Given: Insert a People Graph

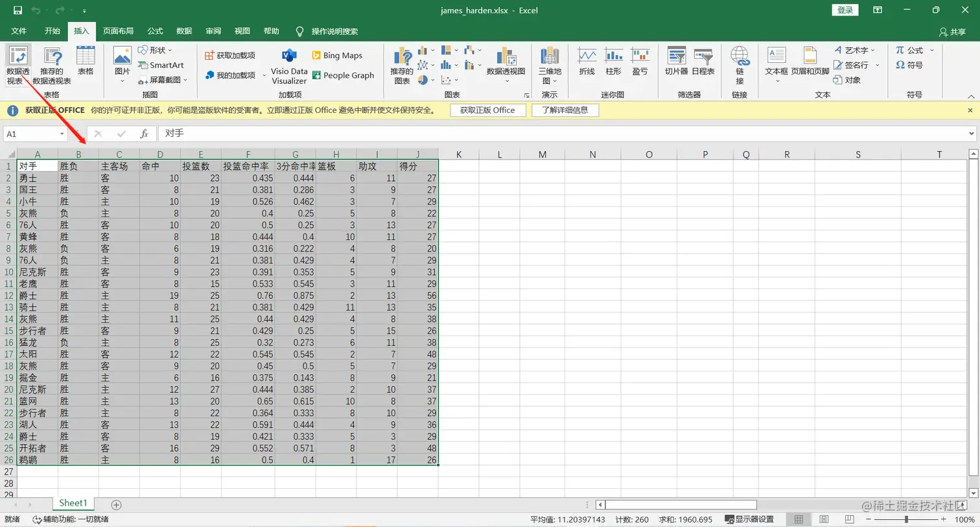Looking at the screenshot, I should (344, 75).
